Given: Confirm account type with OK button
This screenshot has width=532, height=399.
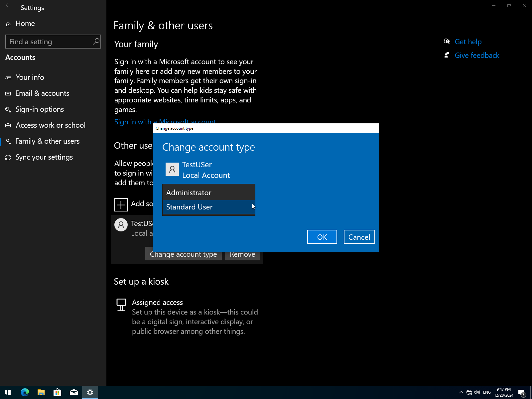Looking at the screenshot, I should (x=322, y=237).
